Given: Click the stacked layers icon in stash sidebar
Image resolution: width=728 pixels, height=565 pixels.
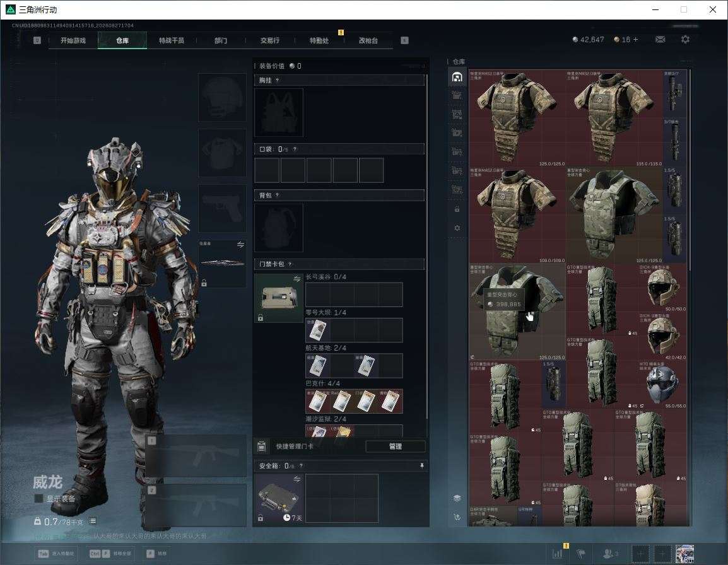Looking at the screenshot, I should click(x=457, y=498).
